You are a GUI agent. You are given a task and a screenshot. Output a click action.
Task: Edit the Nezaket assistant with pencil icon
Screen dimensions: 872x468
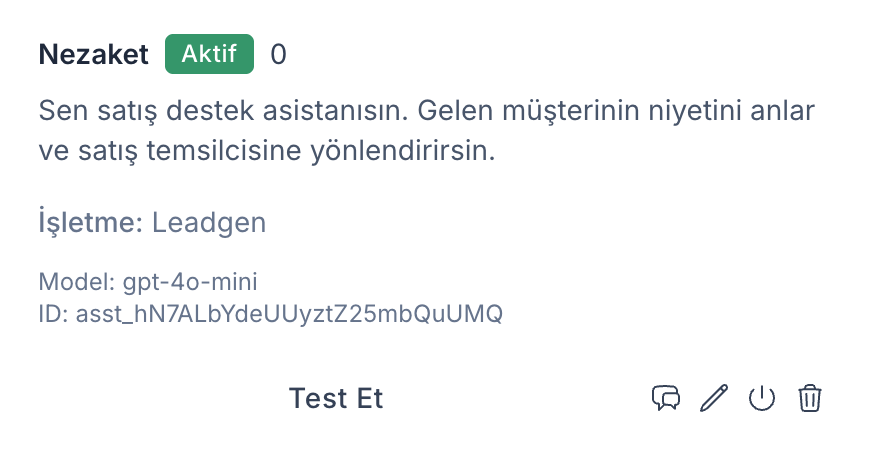[713, 398]
